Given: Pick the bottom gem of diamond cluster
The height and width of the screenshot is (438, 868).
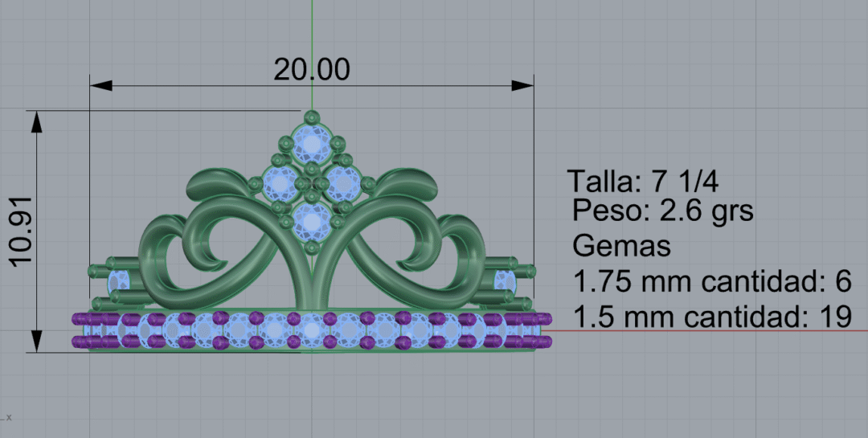Looking at the screenshot, I should [312, 220].
